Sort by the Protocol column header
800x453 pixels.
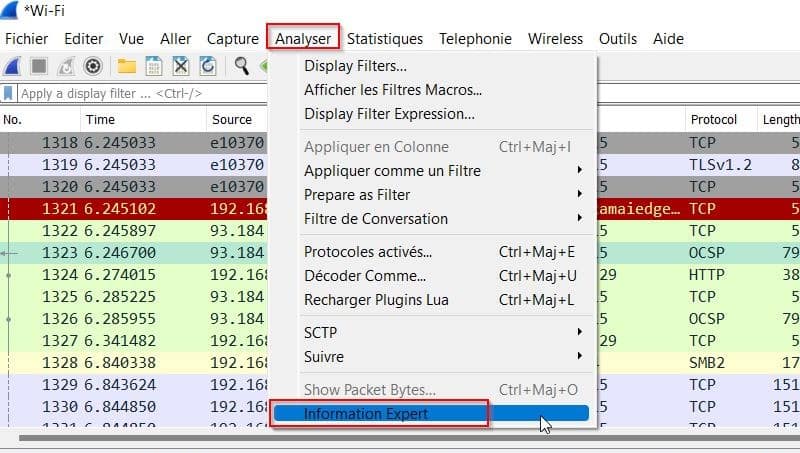(721, 120)
